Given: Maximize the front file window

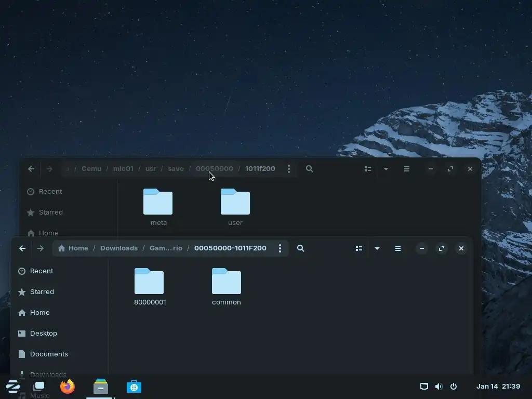Looking at the screenshot, I should point(442,248).
